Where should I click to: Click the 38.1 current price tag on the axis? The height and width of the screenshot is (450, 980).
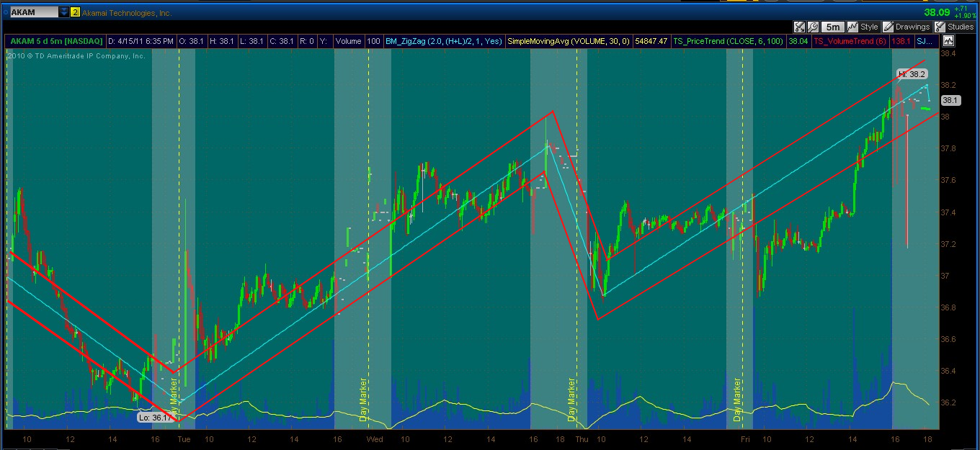pos(950,101)
